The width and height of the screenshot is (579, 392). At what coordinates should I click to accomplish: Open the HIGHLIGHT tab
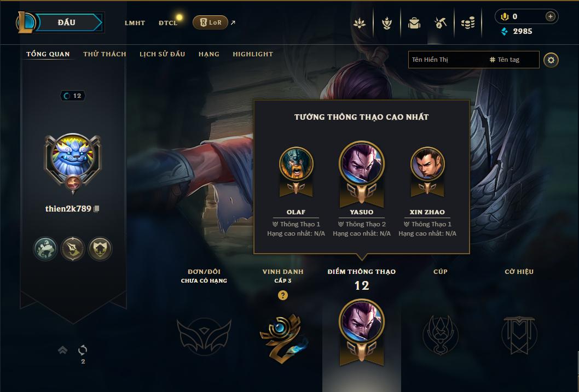pos(253,54)
